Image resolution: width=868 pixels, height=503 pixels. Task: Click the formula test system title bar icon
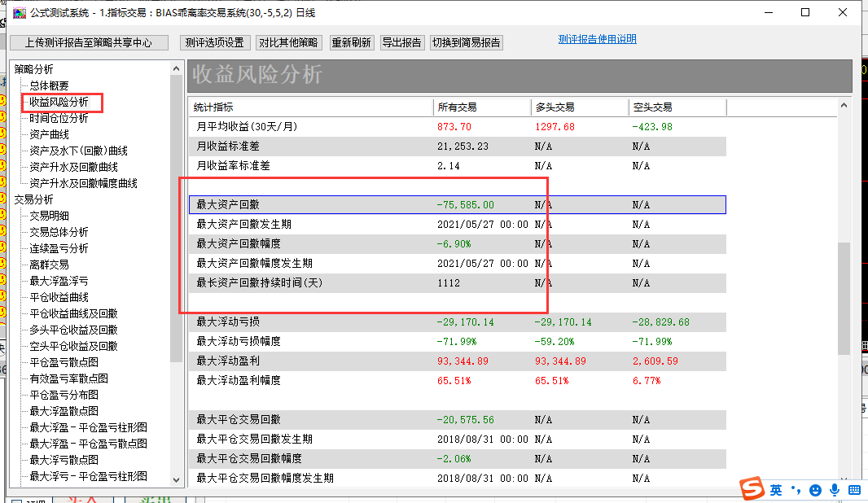click(19, 13)
